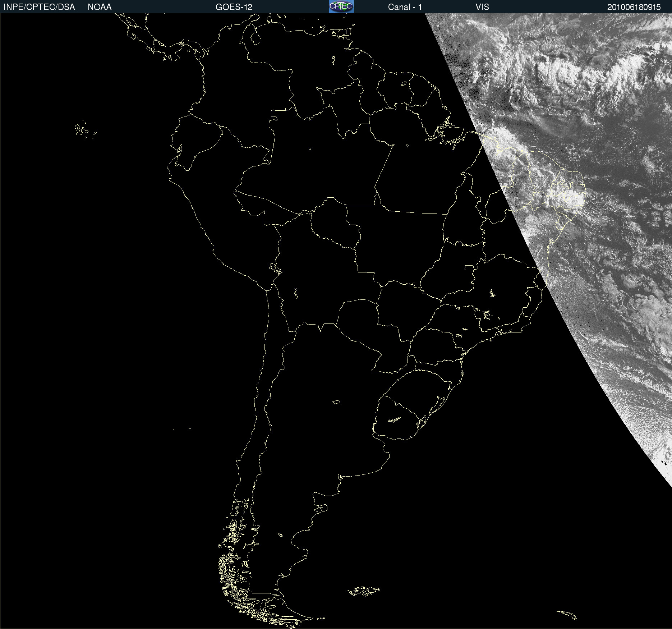
Task: Click the Canal - 1 label
Action: click(x=405, y=7)
